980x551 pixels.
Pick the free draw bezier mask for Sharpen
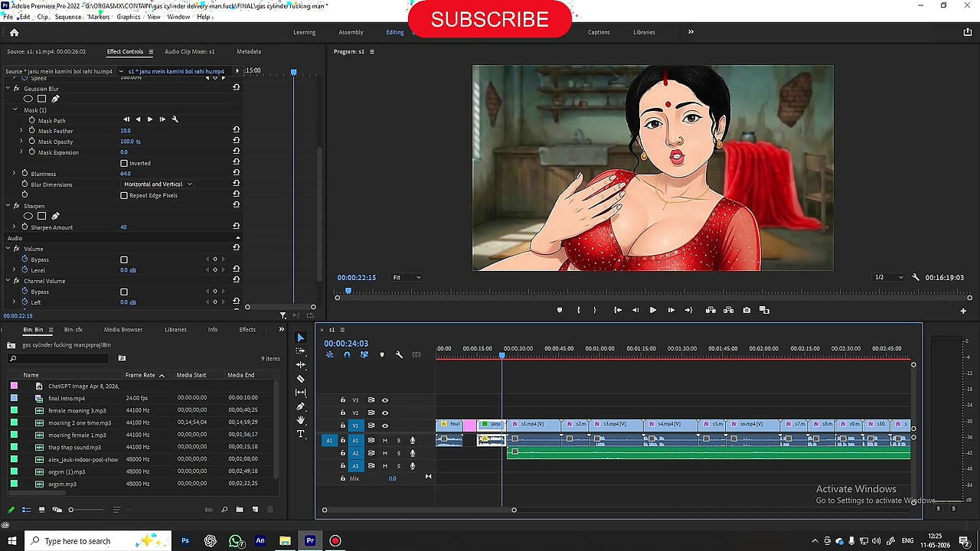tap(55, 217)
